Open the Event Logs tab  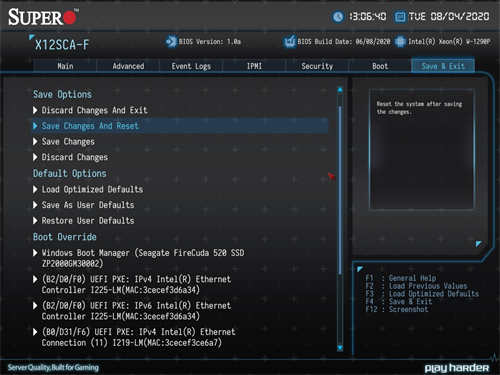point(191,66)
